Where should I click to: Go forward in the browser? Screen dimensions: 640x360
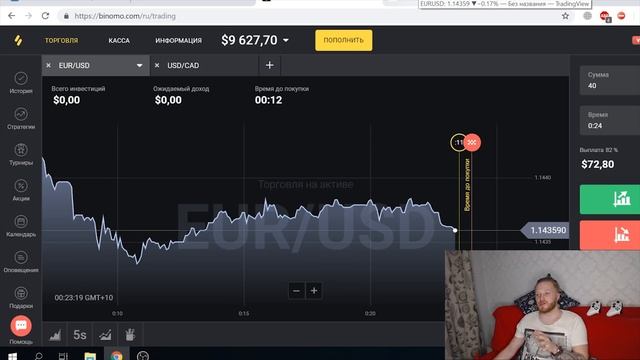pyautogui.click(x=28, y=16)
